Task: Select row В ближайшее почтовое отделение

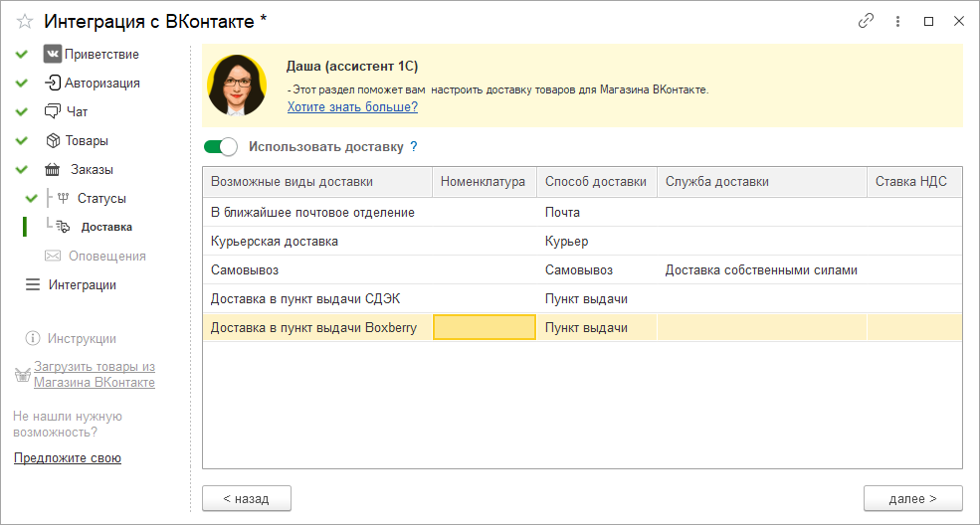Action: pos(582,212)
